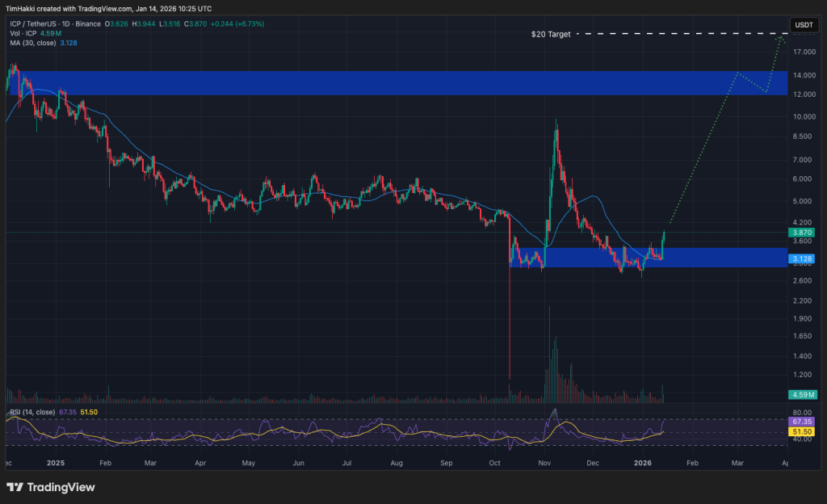Toggle the USDT currency button

point(804,25)
